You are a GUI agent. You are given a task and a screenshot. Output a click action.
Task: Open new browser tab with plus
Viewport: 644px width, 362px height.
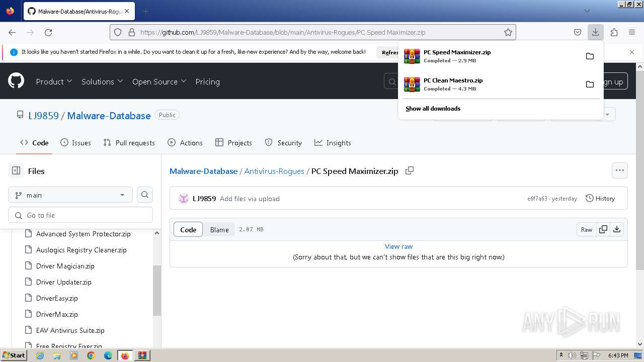click(x=145, y=11)
